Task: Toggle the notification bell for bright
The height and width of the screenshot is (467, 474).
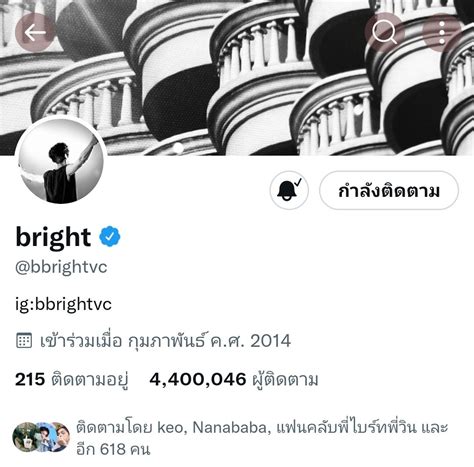Action: (x=289, y=190)
